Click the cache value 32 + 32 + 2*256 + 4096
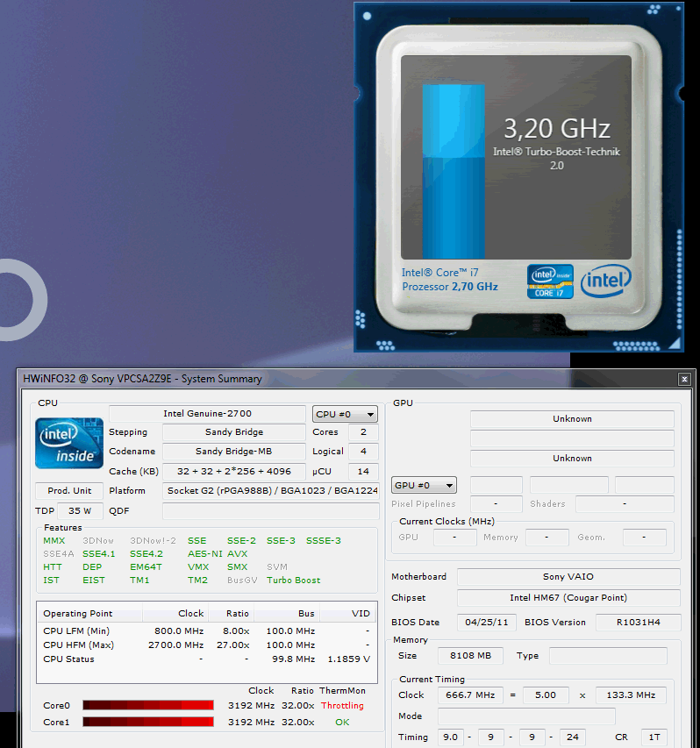This screenshot has width=700, height=748. (x=234, y=471)
